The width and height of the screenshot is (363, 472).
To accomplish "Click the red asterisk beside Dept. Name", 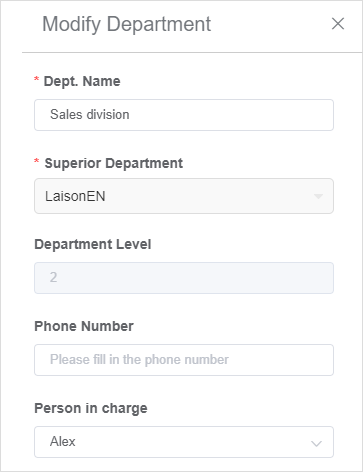I will (37, 79).
